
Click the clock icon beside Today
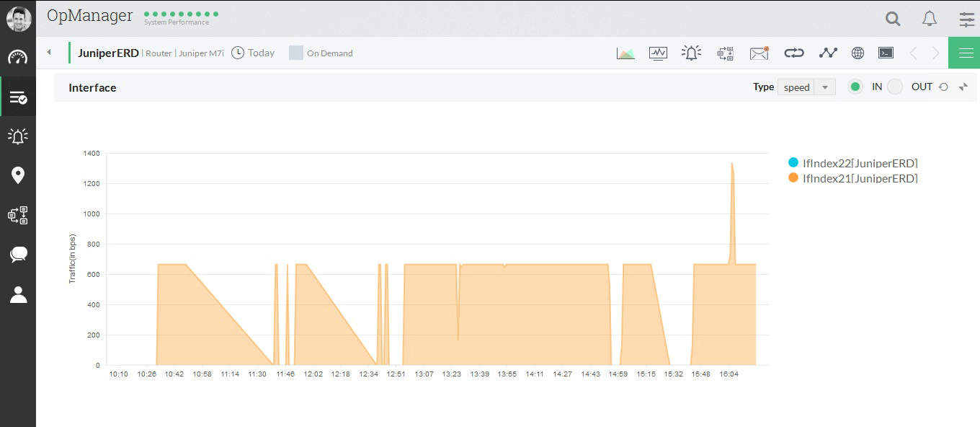click(x=238, y=53)
